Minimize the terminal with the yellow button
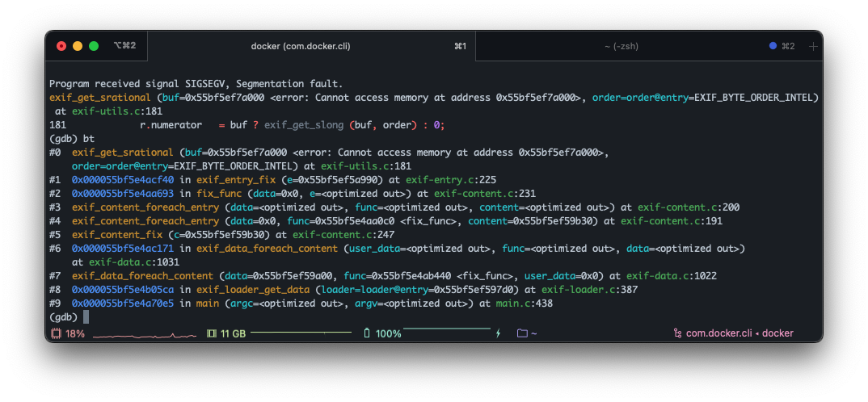 click(x=78, y=46)
